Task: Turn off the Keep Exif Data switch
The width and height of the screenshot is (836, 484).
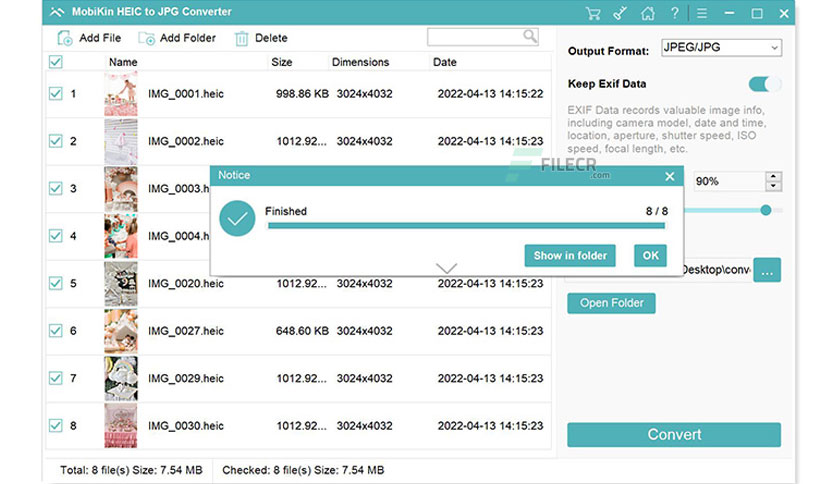Action: point(765,84)
